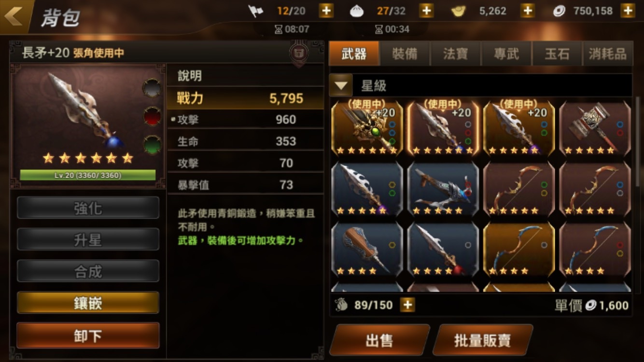Open the 星級 sorting dropdown arrow
This screenshot has width=644, height=362.
coord(341,86)
